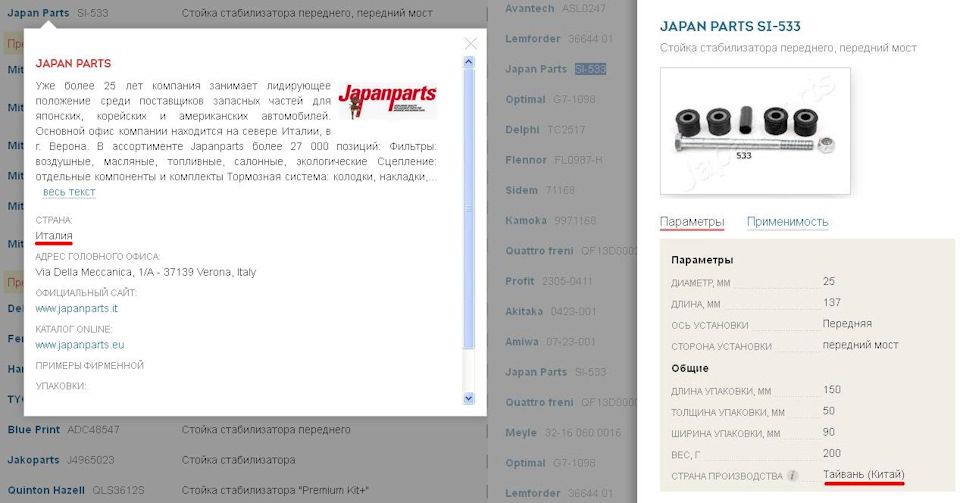Switch to the Применимость tab
960x503 pixels.
[x=787, y=222]
